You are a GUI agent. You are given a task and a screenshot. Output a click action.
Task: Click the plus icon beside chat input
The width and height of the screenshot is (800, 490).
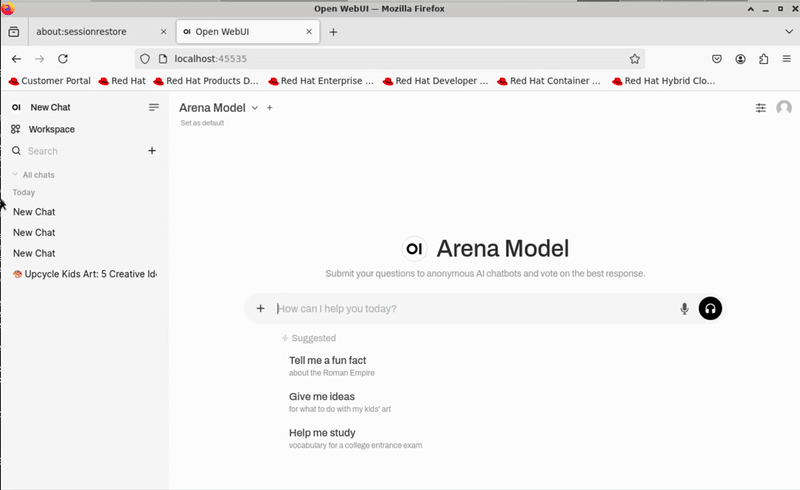pos(261,309)
